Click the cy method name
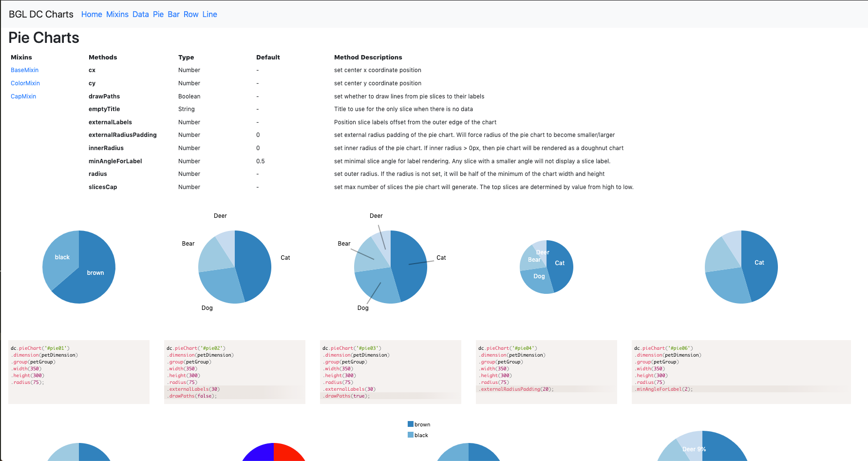This screenshot has width=868, height=461. pos(92,83)
